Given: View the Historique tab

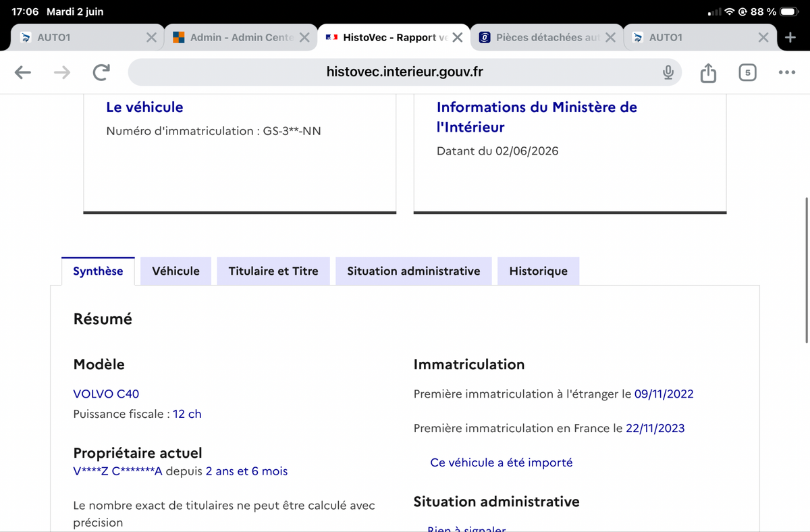Looking at the screenshot, I should coord(538,271).
